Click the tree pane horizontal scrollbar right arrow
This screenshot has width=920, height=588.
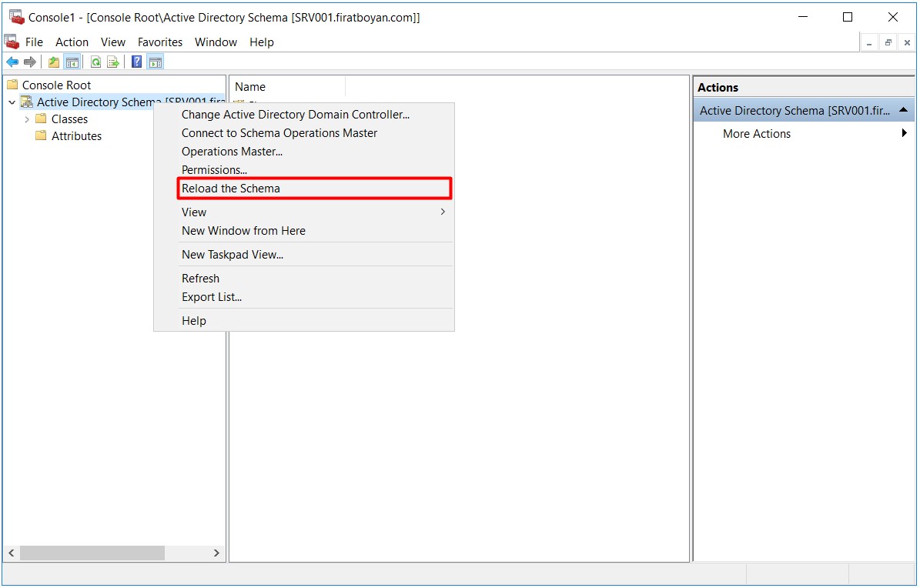pyautogui.click(x=216, y=553)
